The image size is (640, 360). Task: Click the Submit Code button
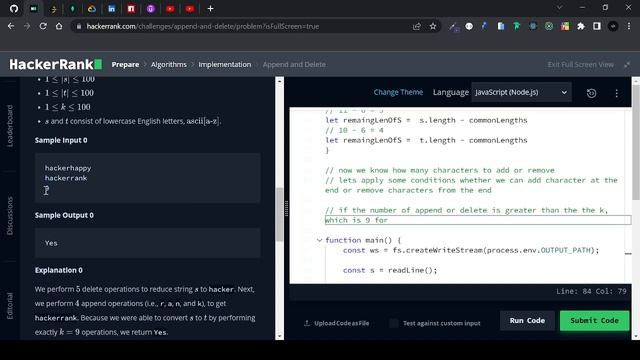pyautogui.click(x=594, y=320)
